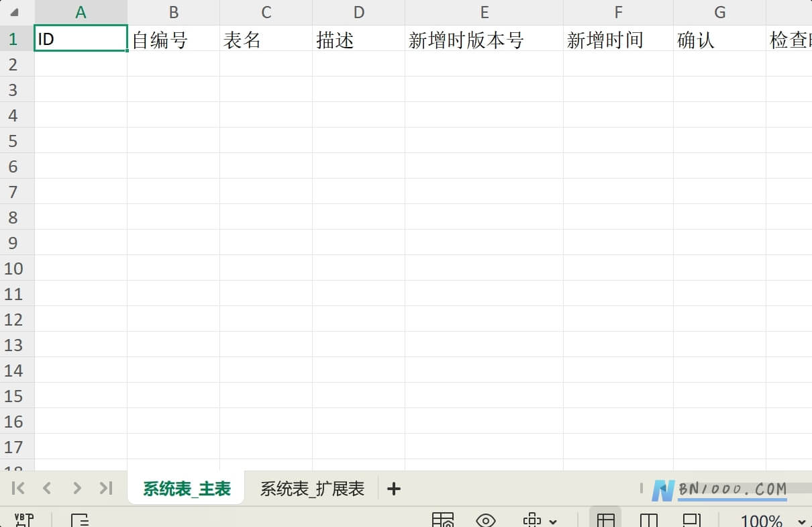Click the 100% zoom value
812x527 pixels.
point(762,521)
